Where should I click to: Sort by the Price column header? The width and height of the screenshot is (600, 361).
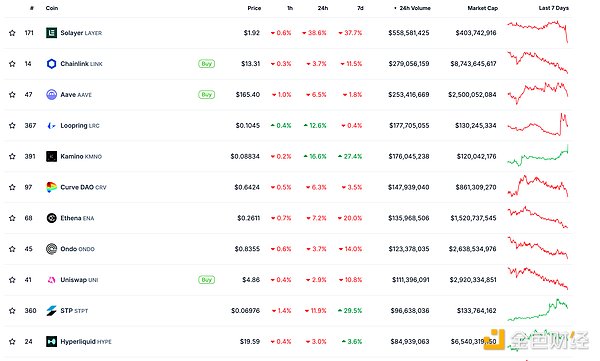point(254,8)
